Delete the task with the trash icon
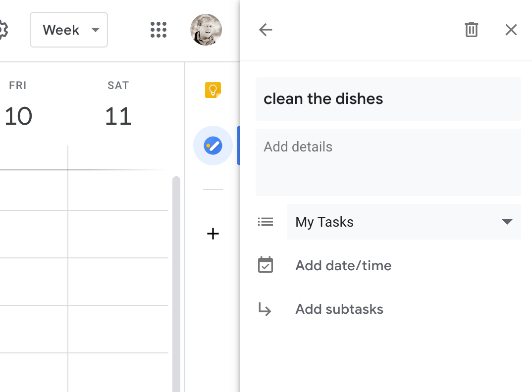532x392 pixels. [471, 30]
